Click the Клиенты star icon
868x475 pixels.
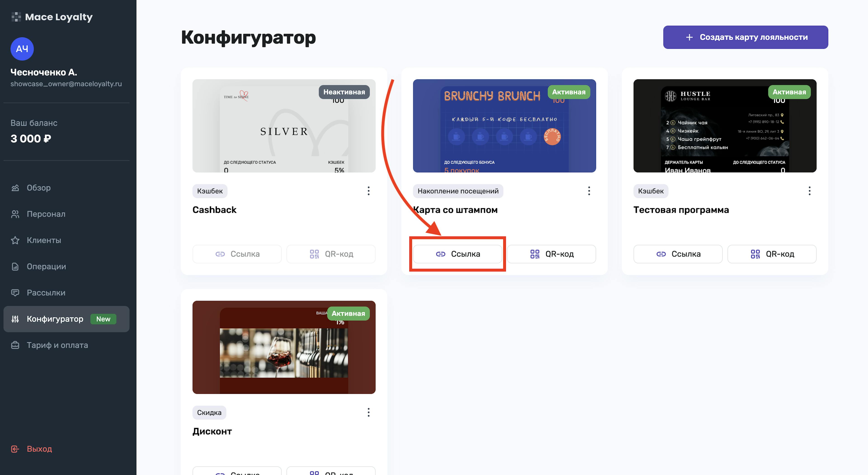pyautogui.click(x=15, y=240)
